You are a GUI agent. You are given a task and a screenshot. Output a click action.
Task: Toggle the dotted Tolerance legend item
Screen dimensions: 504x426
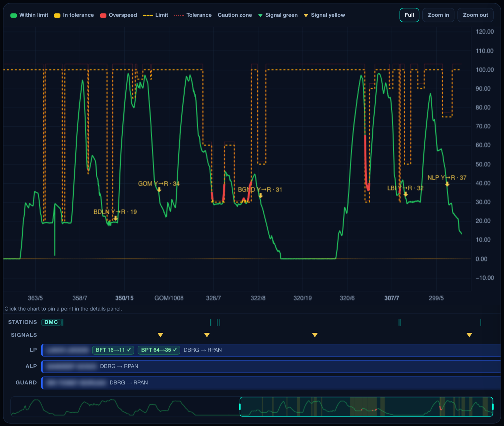coord(193,15)
